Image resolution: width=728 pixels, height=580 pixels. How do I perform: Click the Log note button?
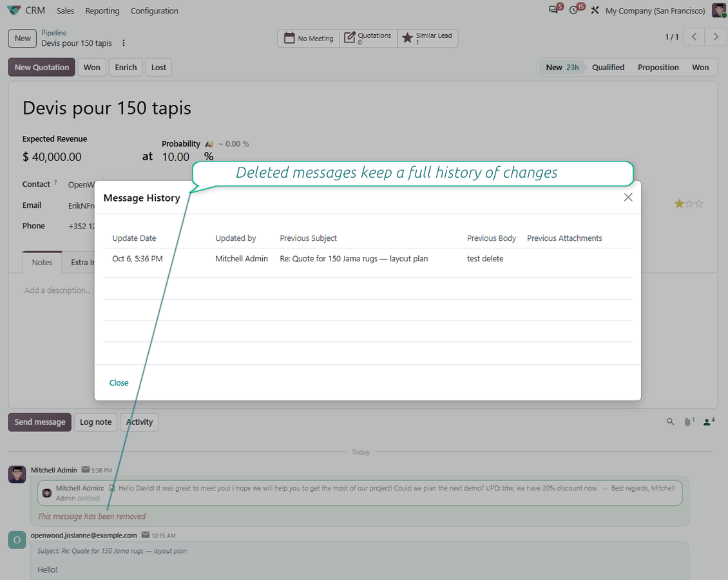click(95, 422)
